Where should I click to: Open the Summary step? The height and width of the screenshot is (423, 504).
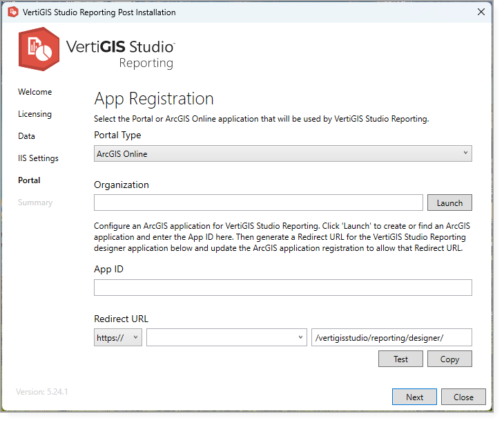coord(35,203)
